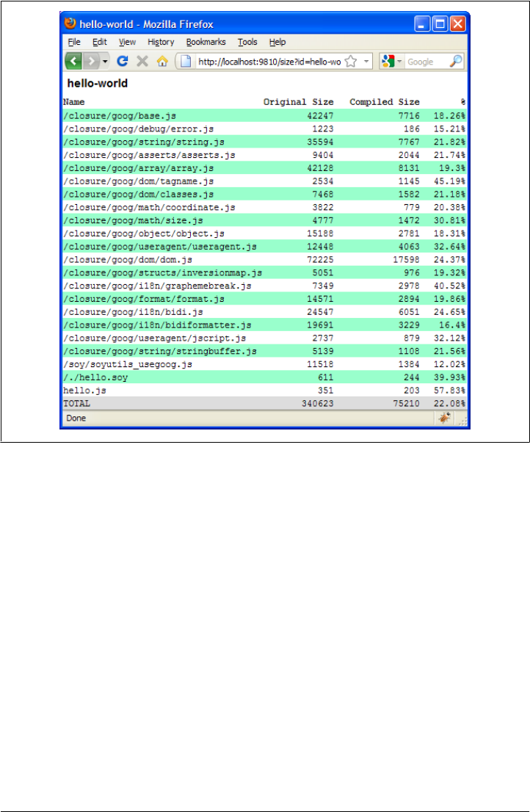Select /closure/goog/debug/error.js file name
Screen dimensions: 530x812
point(138,128)
